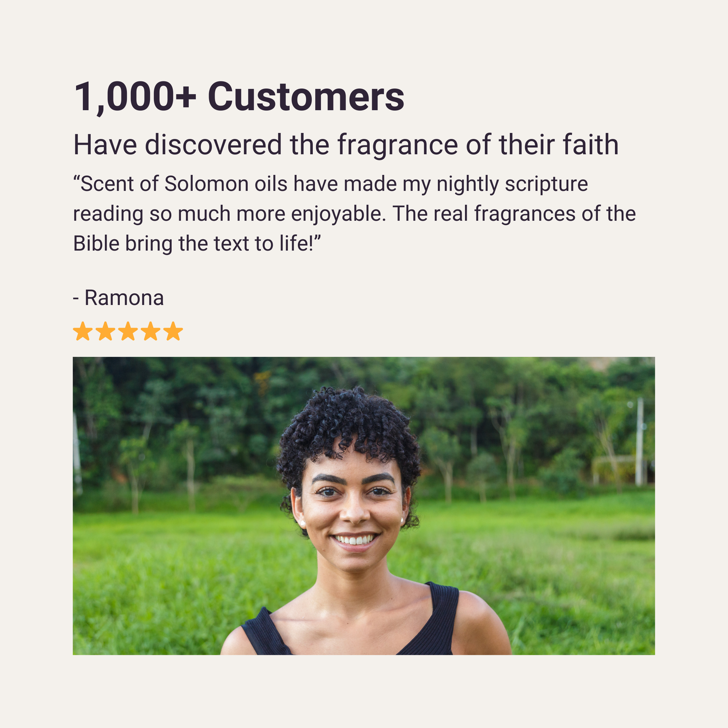Click the first orange rating star
Viewport: 728px width, 728px height.
82,332
